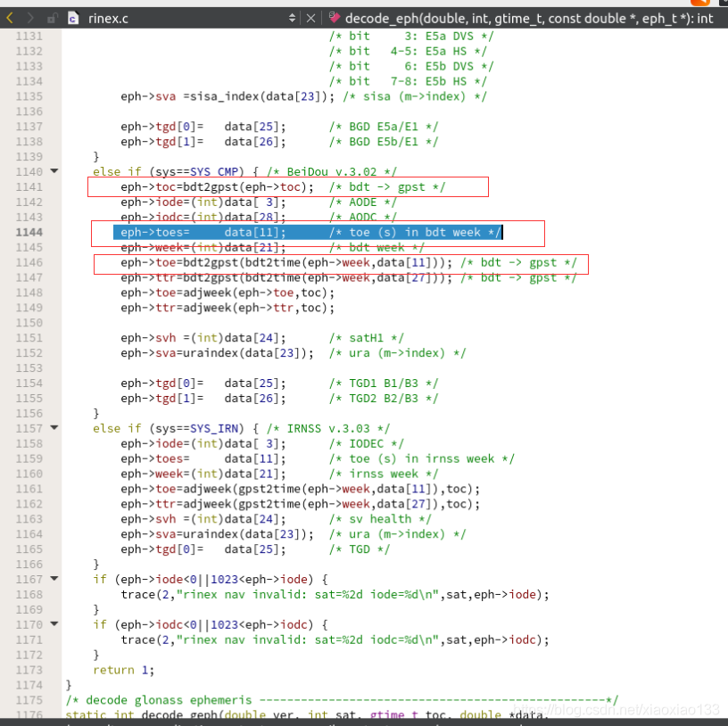Viewport: 728px width, 726px height.
Task: Click the 'bit 4-5: E5a HS' comment
Action: coord(408,51)
